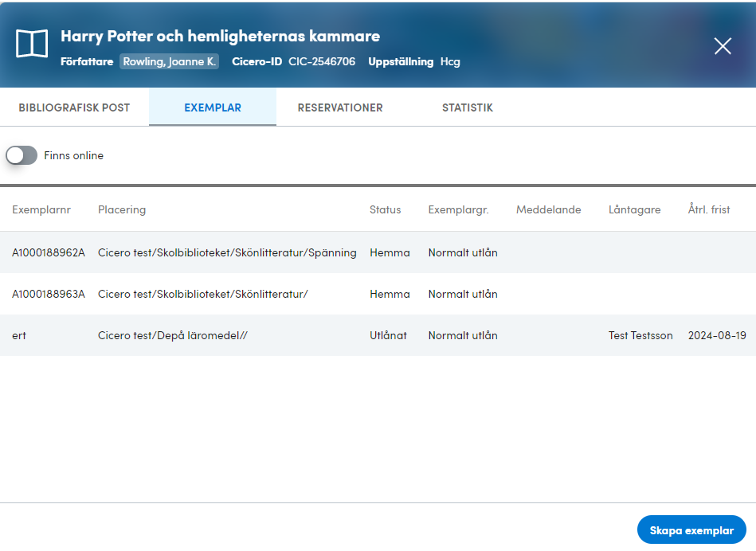Click the Placering column header
This screenshot has width=756, height=551.
coord(122,209)
